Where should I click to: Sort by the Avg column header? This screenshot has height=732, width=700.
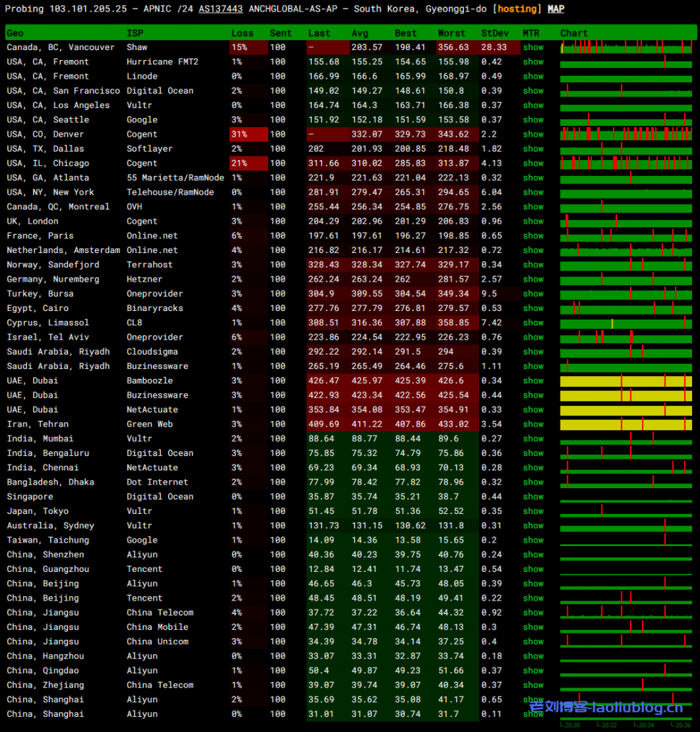(x=360, y=33)
